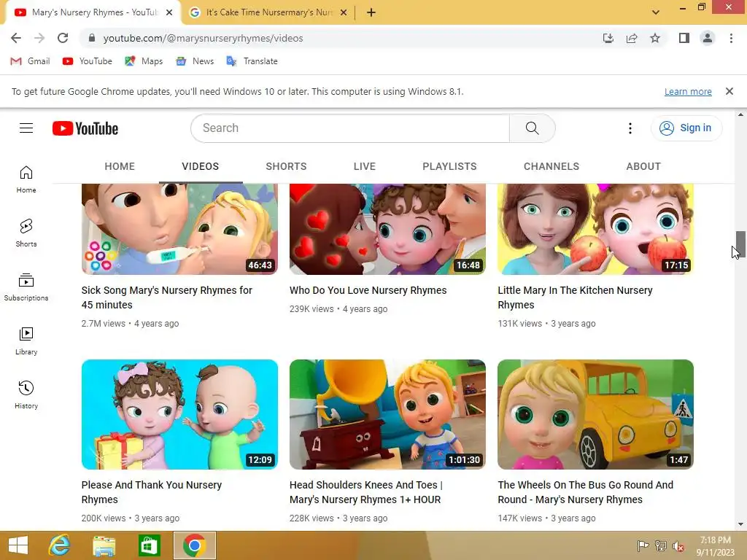Viewport: 747px width, 560px height.
Task: Click the muted volume tray icon
Action: (678, 546)
